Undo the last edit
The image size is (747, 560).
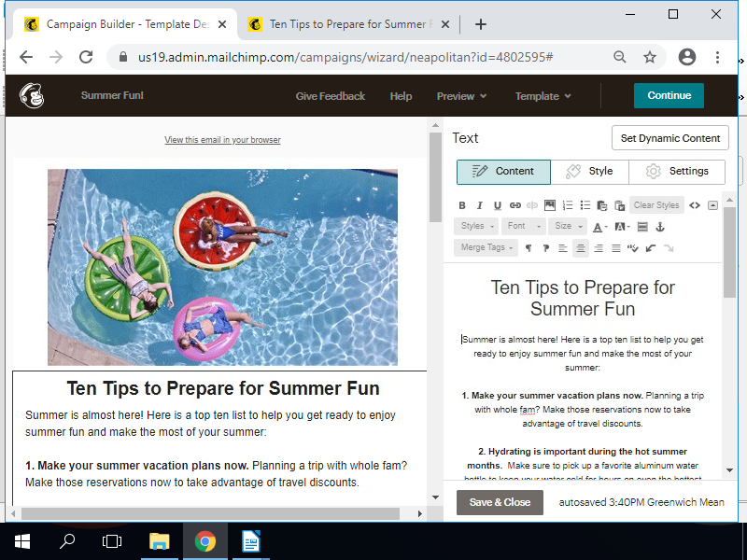click(651, 247)
